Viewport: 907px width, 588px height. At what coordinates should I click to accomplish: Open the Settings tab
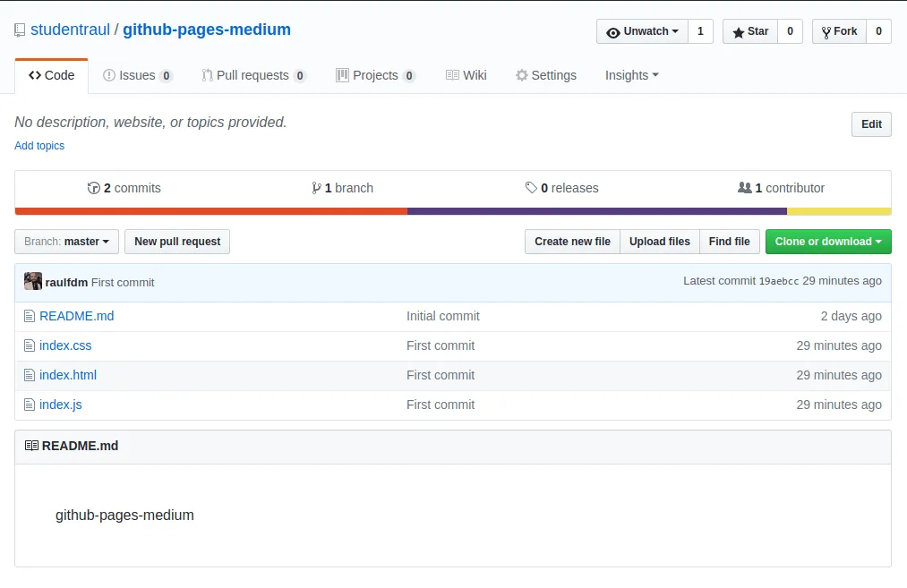[x=546, y=76]
